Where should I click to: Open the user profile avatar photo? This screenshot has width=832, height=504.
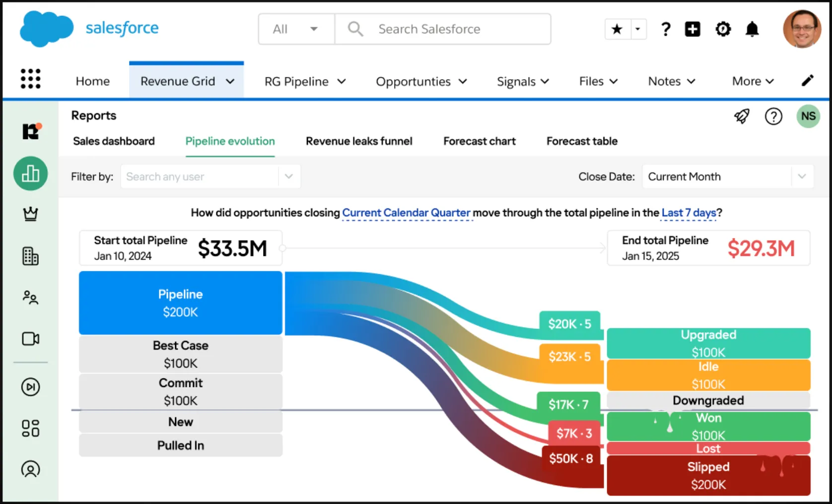(802, 29)
